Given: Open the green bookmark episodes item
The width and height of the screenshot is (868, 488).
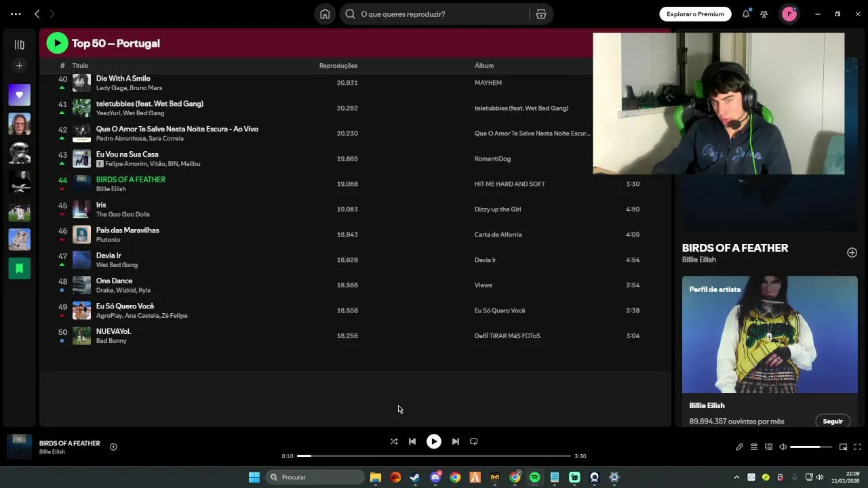Looking at the screenshot, I should pos(19,268).
